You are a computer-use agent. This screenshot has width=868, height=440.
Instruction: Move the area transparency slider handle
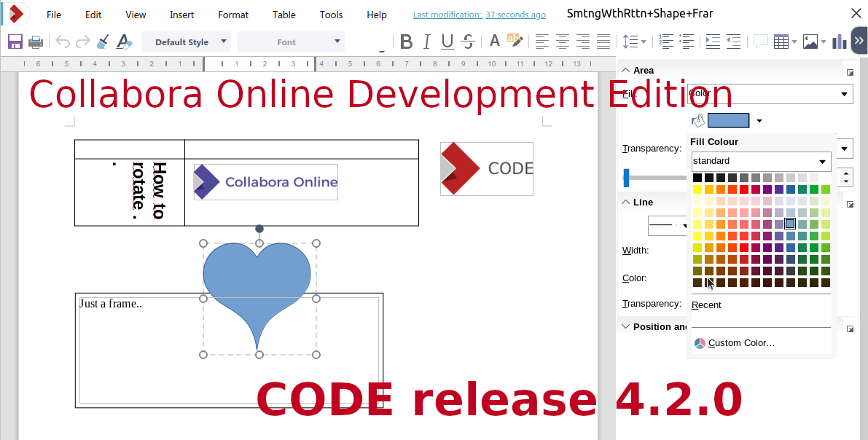point(626,178)
